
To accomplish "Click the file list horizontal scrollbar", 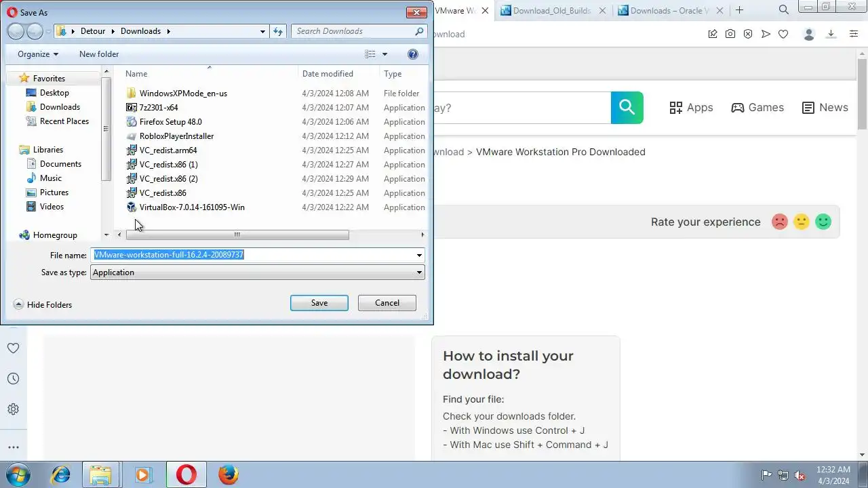I will pyautogui.click(x=237, y=235).
